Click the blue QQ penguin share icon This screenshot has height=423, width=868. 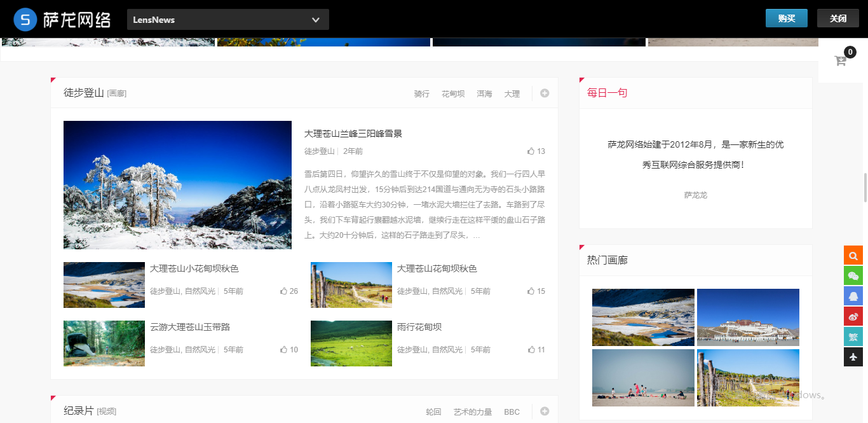853,296
